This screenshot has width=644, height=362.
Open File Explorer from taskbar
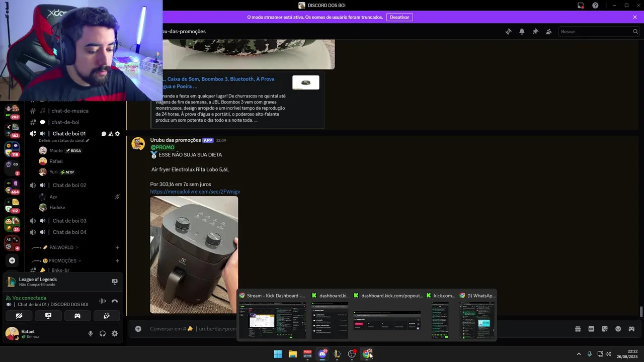tap(292, 354)
